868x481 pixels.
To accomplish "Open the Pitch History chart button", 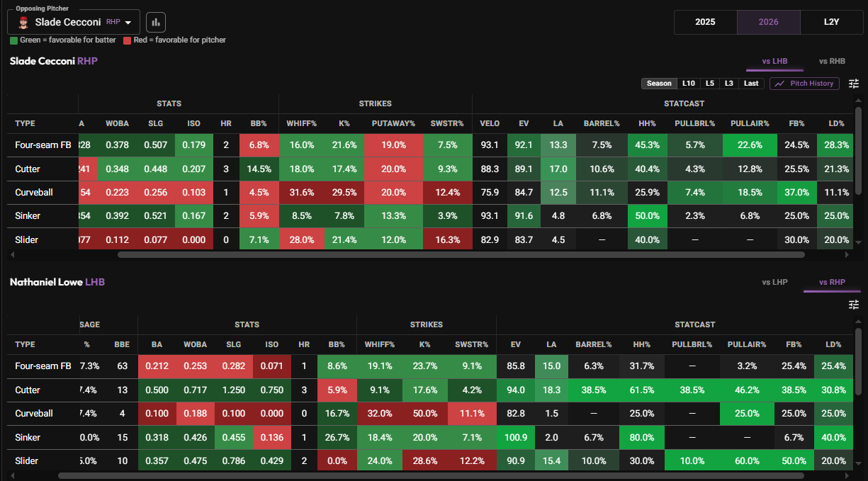I will click(804, 84).
